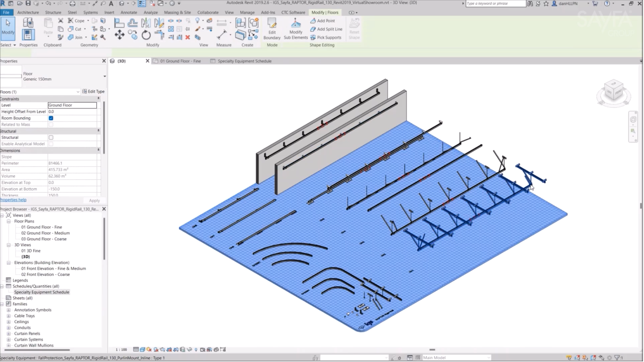Toggle shadows in the view control bar

tap(156, 350)
